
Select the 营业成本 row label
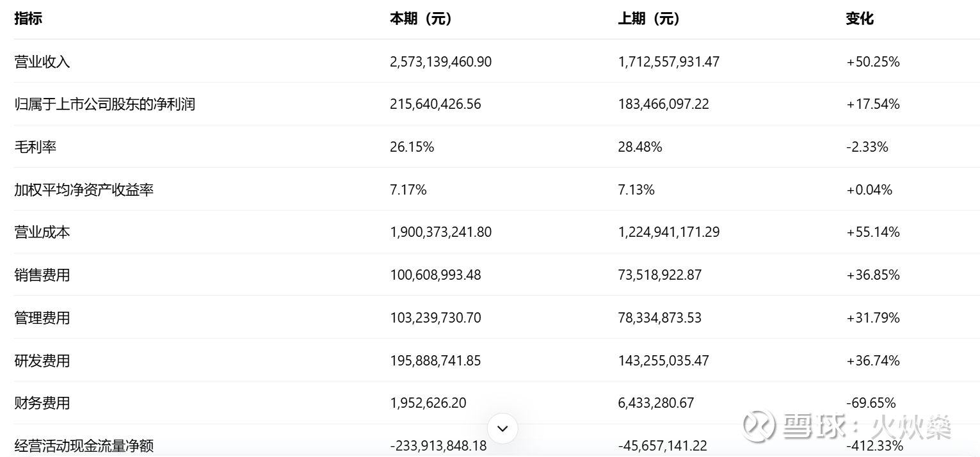[x=42, y=232]
